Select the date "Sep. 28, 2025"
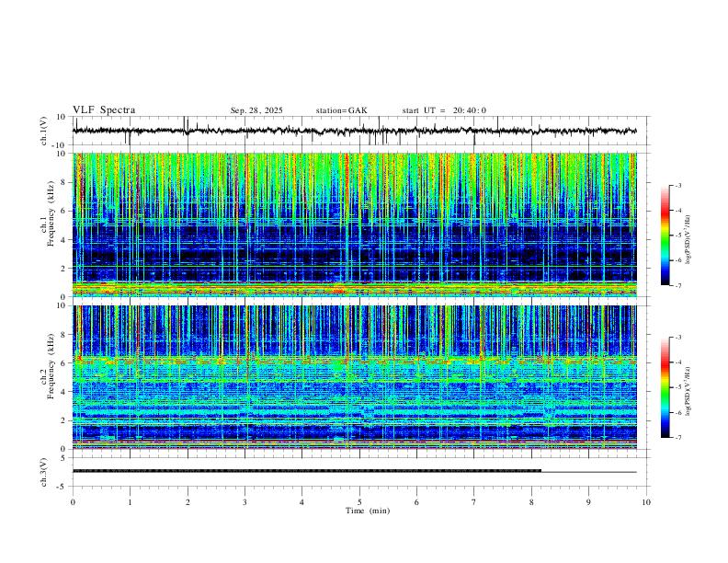 tap(256, 110)
